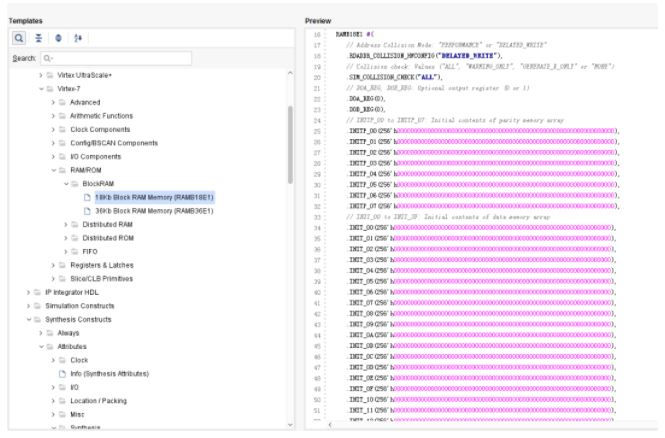Expand the IP Integrator HDL chevron
665x438 pixels.
28,292
